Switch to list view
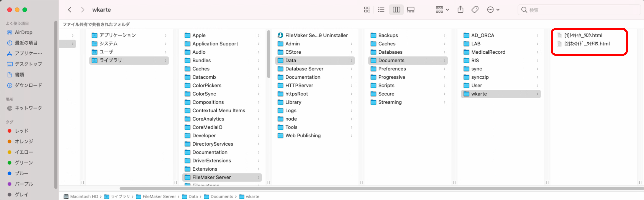 tap(381, 10)
